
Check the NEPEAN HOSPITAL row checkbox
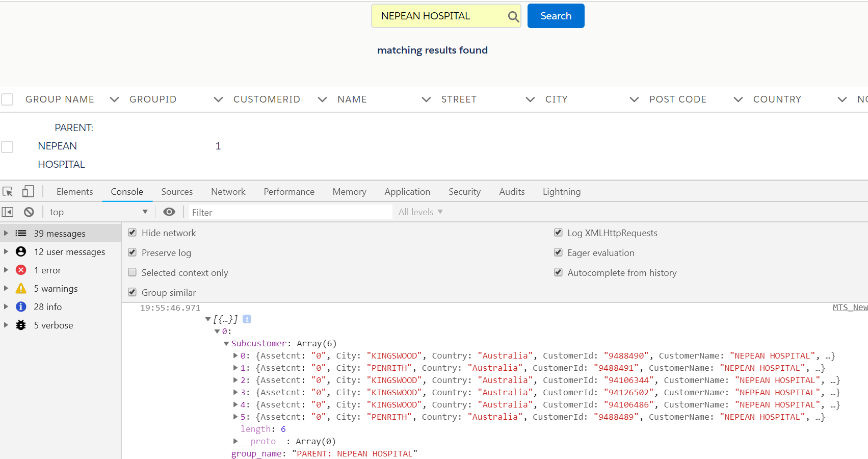point(7,147)
